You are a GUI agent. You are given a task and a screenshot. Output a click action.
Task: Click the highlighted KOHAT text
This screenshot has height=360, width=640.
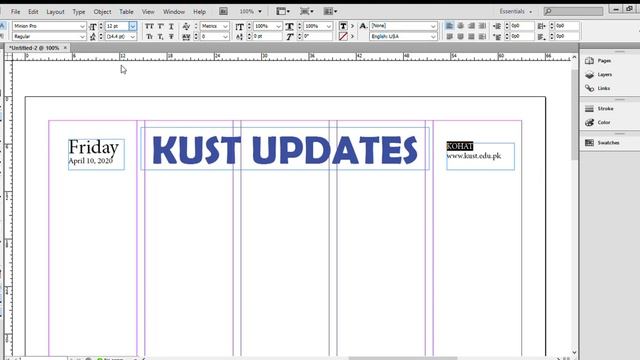460,146
